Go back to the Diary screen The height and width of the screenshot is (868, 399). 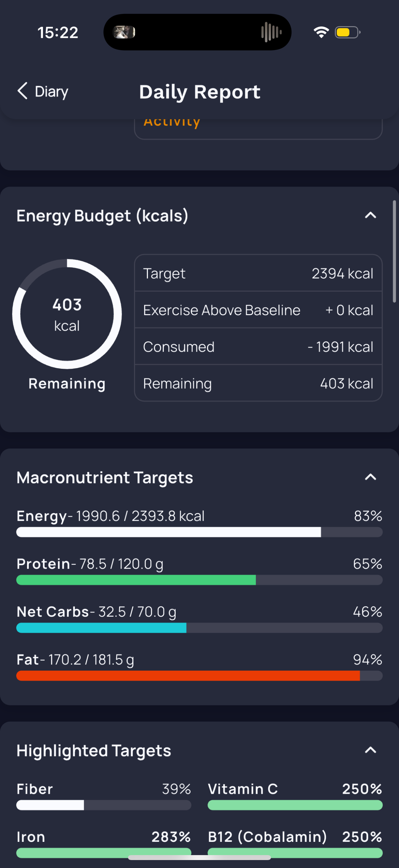click(43, 91)
